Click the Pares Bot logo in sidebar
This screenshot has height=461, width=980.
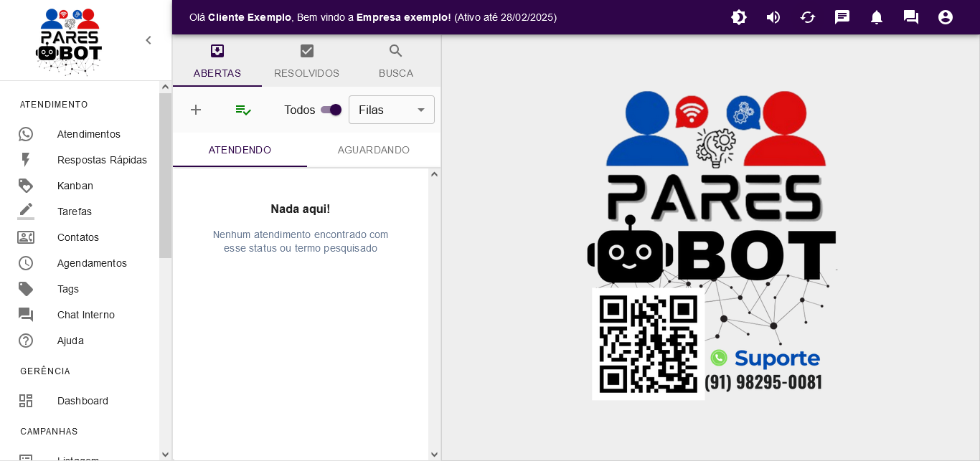click(68, 42)
